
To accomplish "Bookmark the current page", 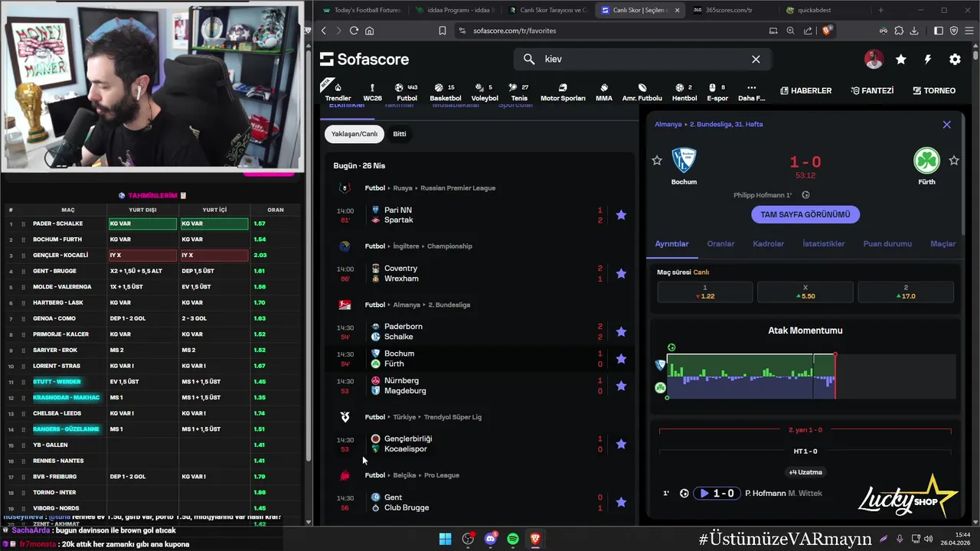I will (x=442, y=31).
